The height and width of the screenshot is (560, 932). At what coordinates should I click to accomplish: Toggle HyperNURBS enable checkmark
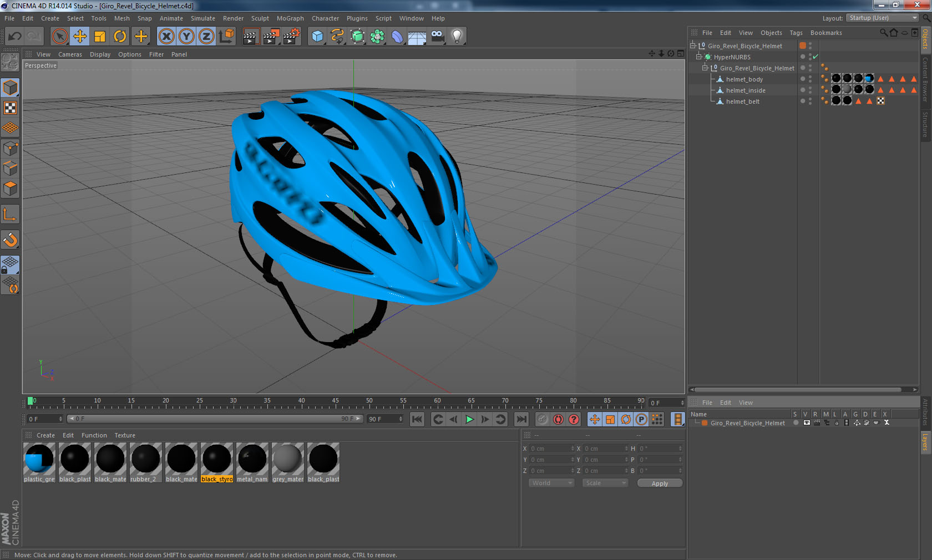click(815, 57)
